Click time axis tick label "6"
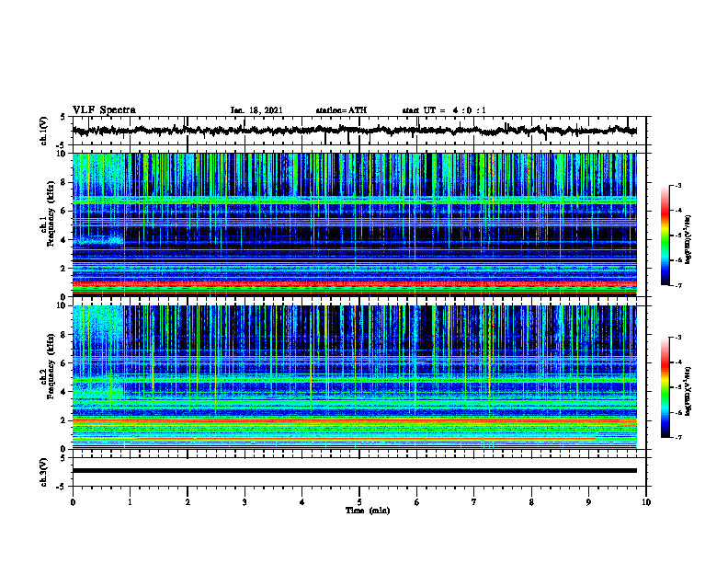 [x=417, y=502]
